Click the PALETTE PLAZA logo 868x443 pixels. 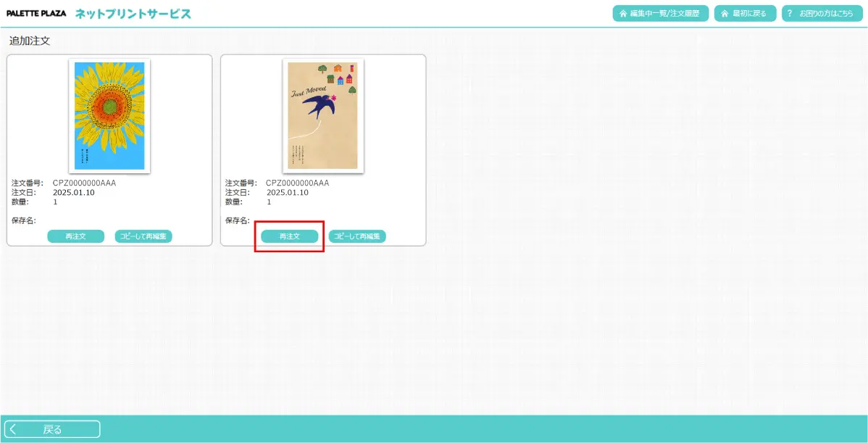(36, 14)
